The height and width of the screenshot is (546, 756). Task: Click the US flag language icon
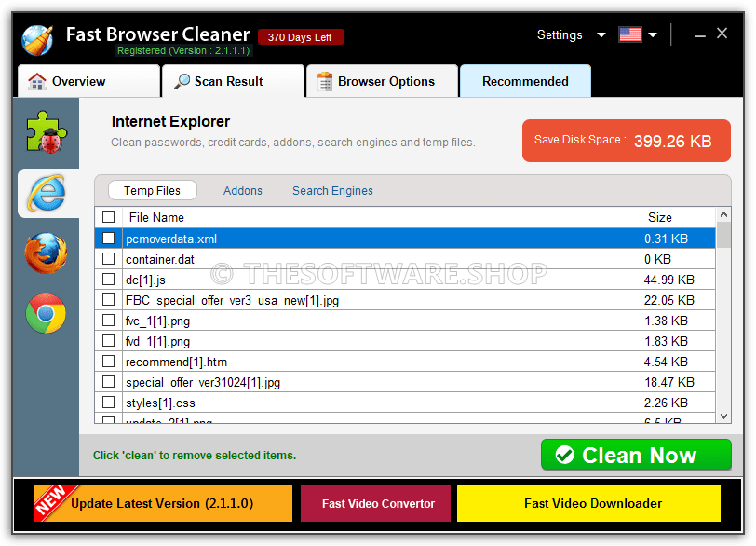click(629, 34)
